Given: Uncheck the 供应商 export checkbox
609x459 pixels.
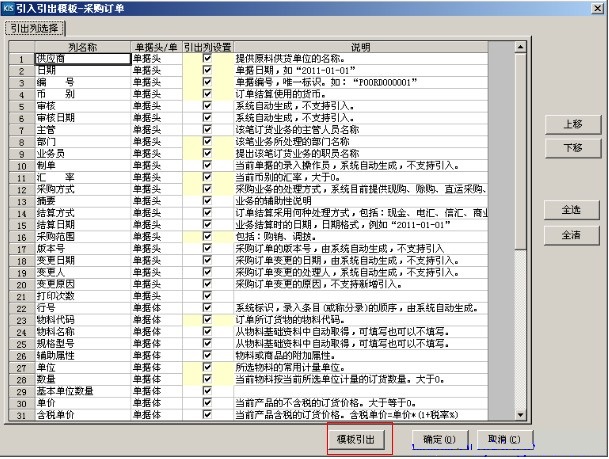Looking at the screenshot, I should [x=207, y=58].
